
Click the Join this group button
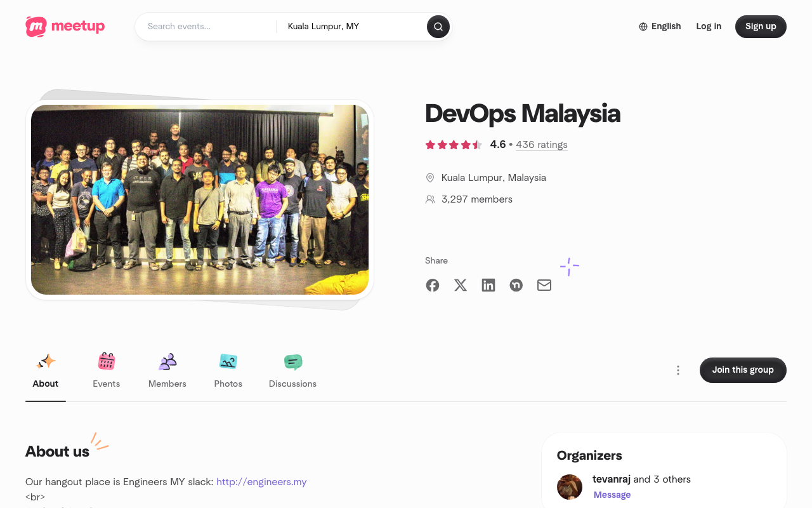[743, 370]
